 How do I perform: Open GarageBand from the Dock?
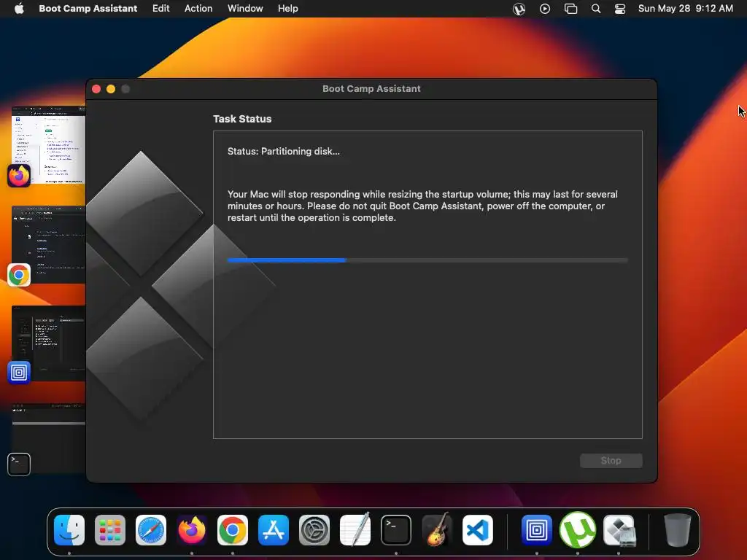coord(437,529)
